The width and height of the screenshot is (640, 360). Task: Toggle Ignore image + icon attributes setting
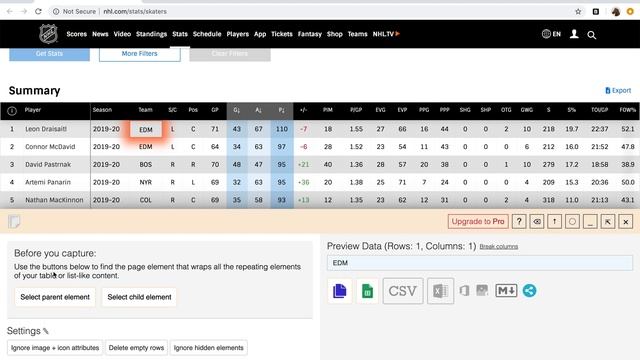pos(55,348)
